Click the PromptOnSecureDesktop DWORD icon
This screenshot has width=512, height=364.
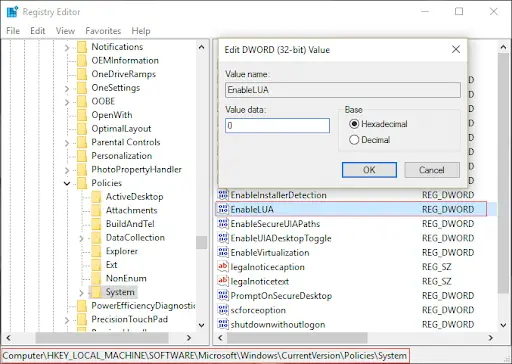click(223, 295)
